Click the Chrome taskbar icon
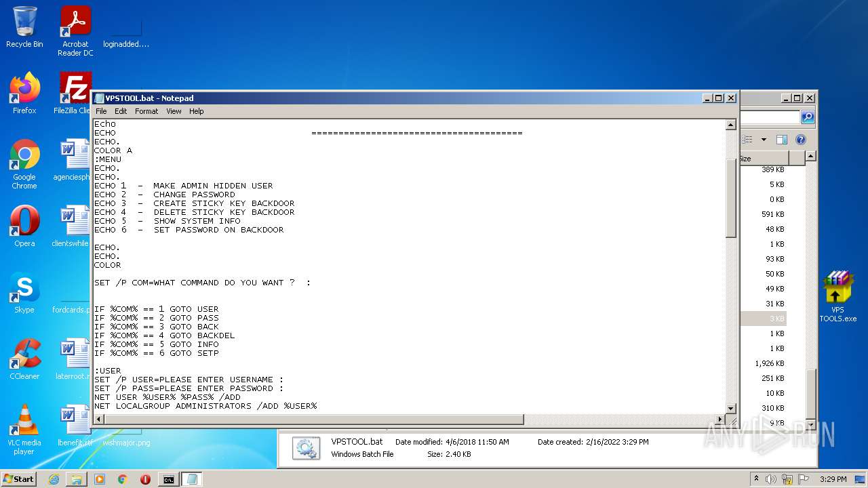The height and width of the screenshot is (488, 868). (x=123, y=479)
